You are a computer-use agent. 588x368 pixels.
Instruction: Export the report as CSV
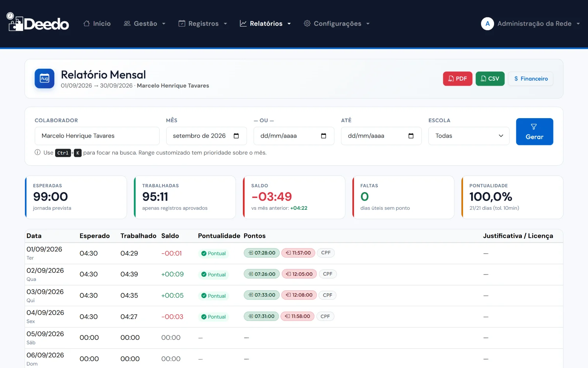click(x=490, y=79)
